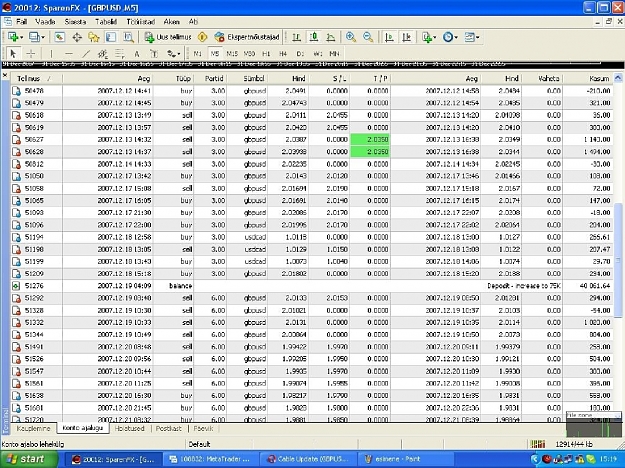Click the Uus tellimus button
This screenshot has width=625, height=468.
click(x=168, y=37)
